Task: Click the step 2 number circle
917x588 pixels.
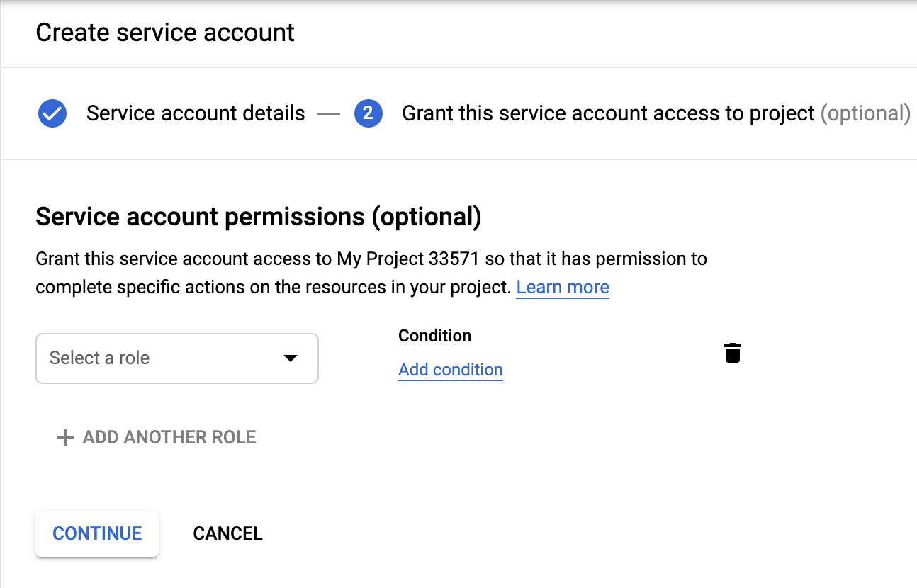Action: click(x=369, y=113)
